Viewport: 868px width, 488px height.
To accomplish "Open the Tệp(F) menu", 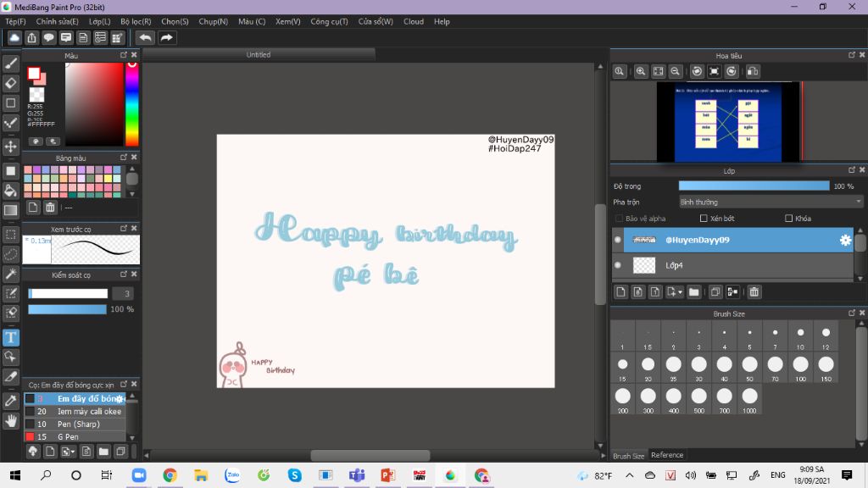I will click(15, 21).
